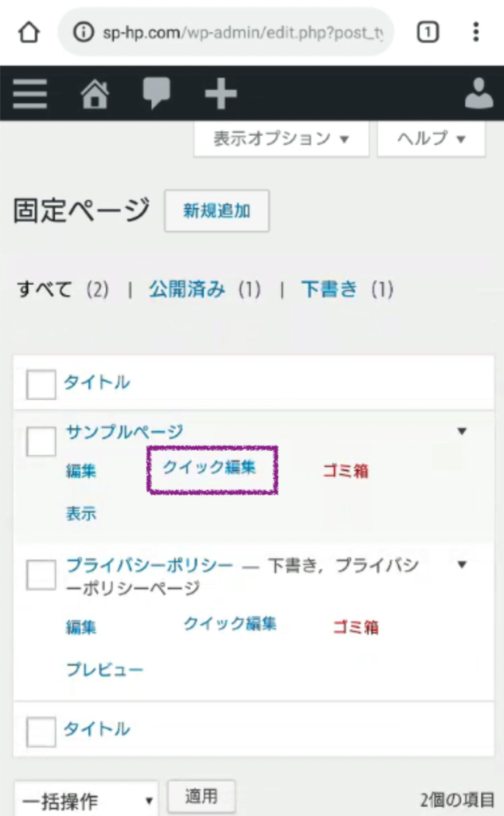Check the プライバシーポリシー row checkbox
Image resolution: width=504 pixels, height=816 pixels.
point(41,574)
